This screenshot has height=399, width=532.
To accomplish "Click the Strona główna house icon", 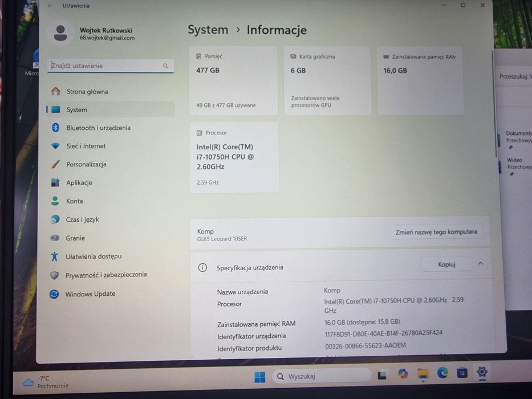I will pos(56,91).
